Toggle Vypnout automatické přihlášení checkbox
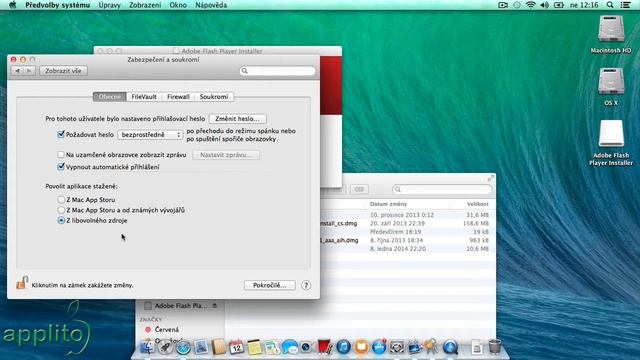640x360 pixels. click(x=61, y=167)
